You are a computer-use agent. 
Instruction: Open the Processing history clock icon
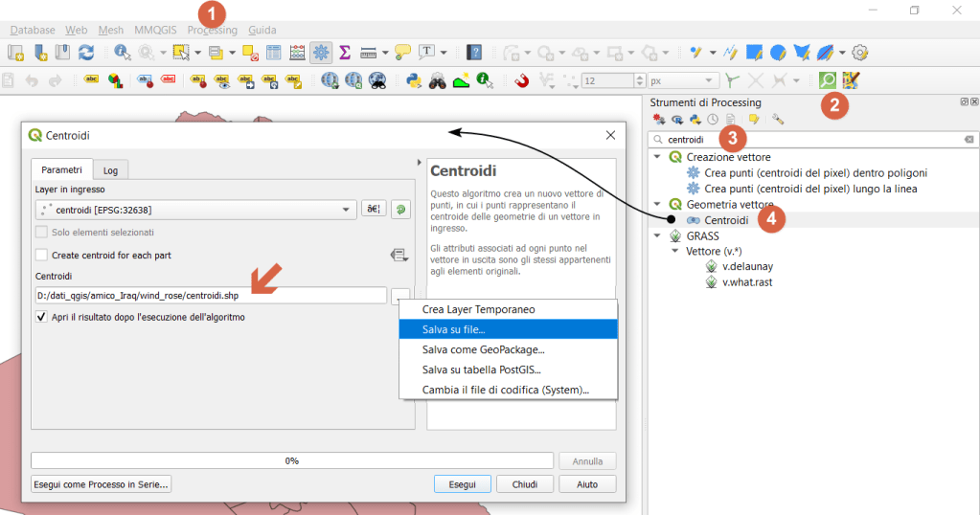[713, 120]
